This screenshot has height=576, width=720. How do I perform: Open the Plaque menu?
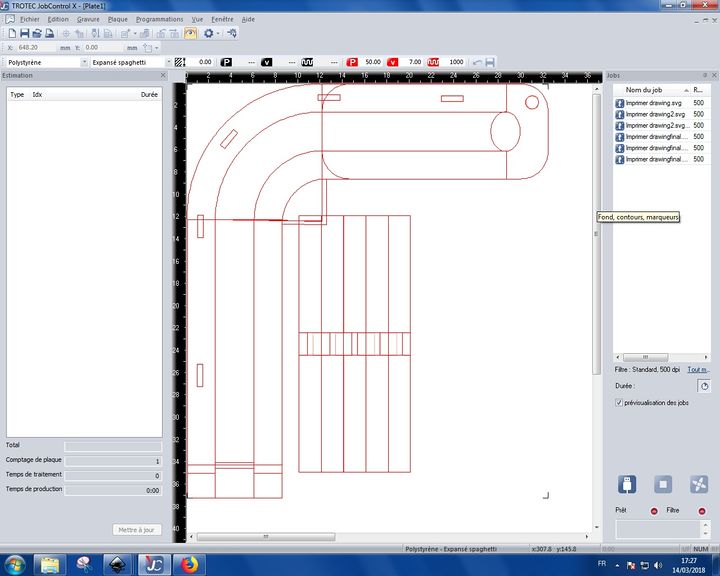tap(118, 19)
